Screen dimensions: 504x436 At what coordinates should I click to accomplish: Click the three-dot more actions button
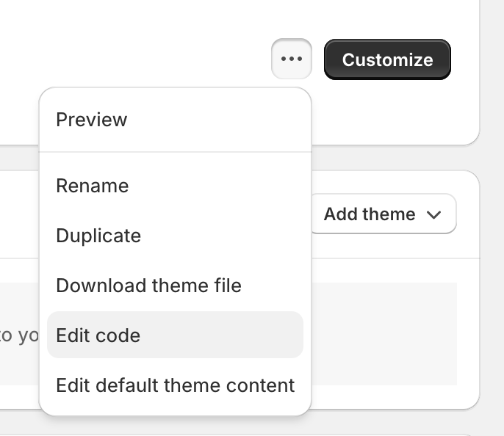coord(292,59)
